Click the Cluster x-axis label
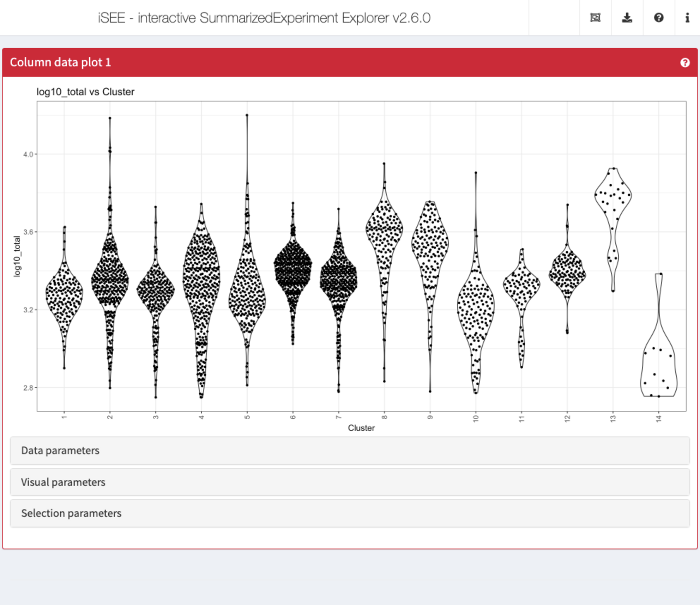 pos(361,428)
